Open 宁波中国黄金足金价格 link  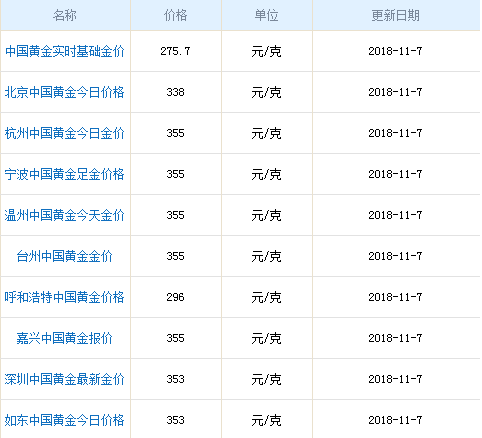65,174
